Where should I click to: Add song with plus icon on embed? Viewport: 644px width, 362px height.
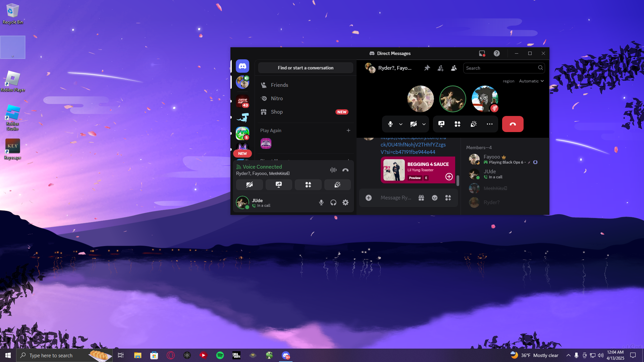[449, 177]
